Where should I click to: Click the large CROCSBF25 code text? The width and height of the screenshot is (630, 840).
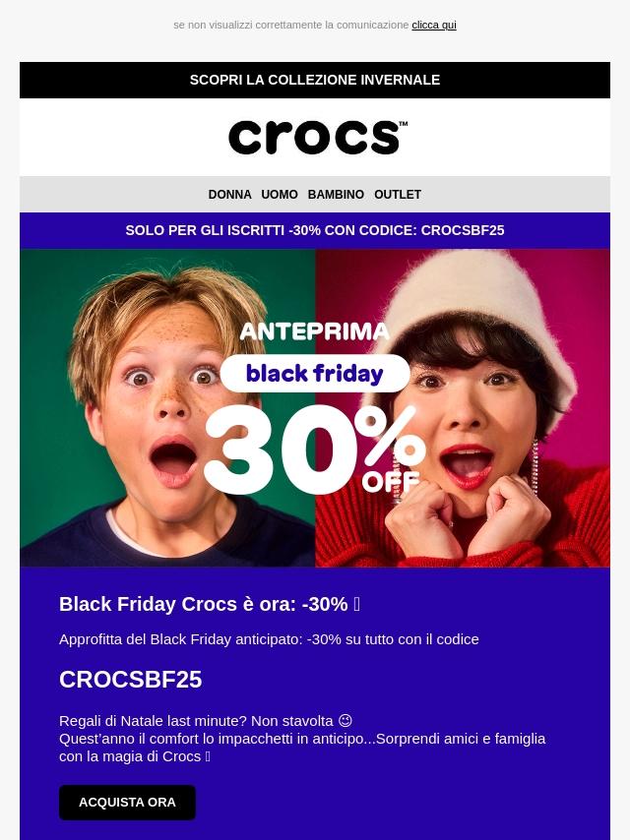click(x=130, y=680)
